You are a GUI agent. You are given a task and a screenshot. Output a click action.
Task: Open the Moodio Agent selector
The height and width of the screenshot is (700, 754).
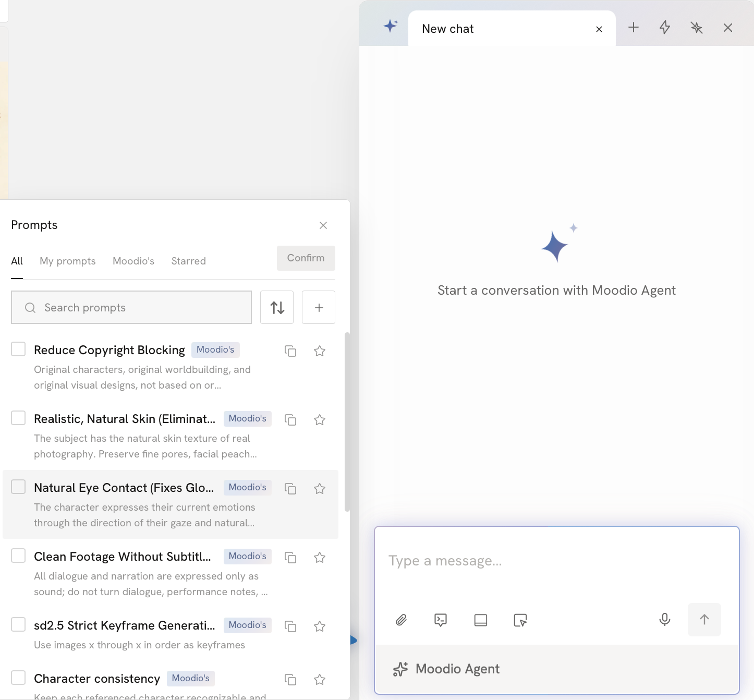(x=446, y=669)
